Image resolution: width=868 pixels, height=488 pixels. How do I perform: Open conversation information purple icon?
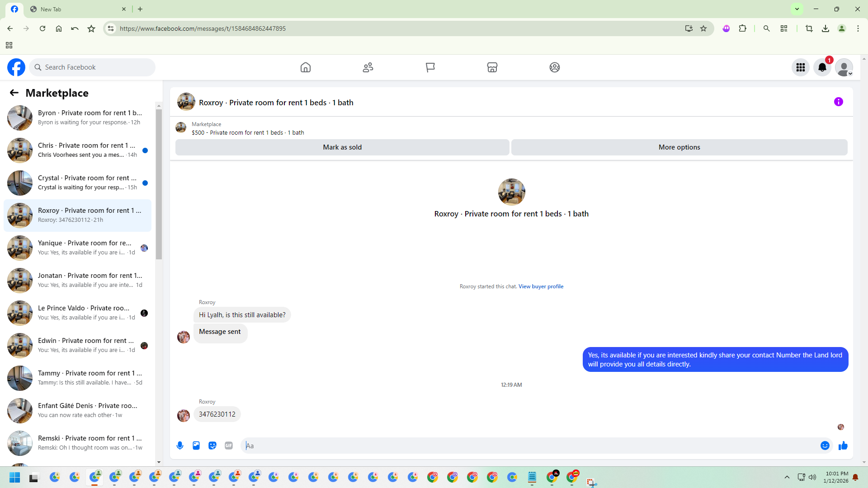pyautogui.click(x=839, y=102)
